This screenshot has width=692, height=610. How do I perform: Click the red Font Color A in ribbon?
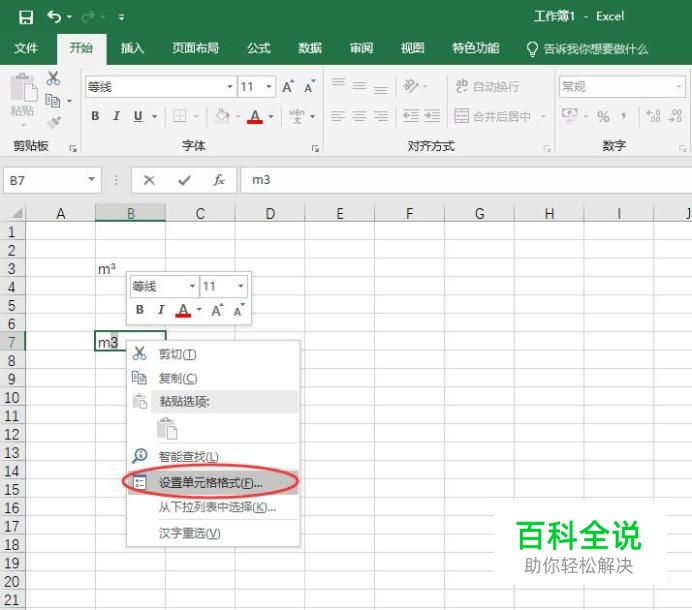point(255,117)
